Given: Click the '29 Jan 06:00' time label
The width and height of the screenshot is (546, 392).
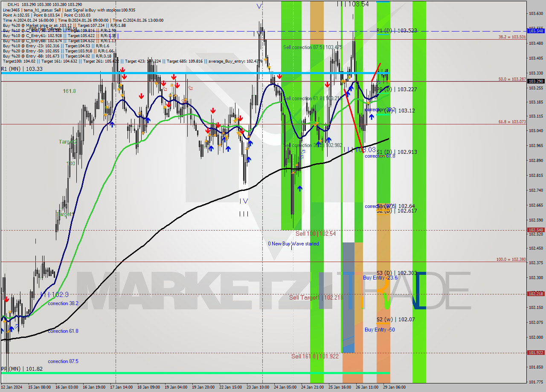Looking at the screenshot, I should [395, 387].
